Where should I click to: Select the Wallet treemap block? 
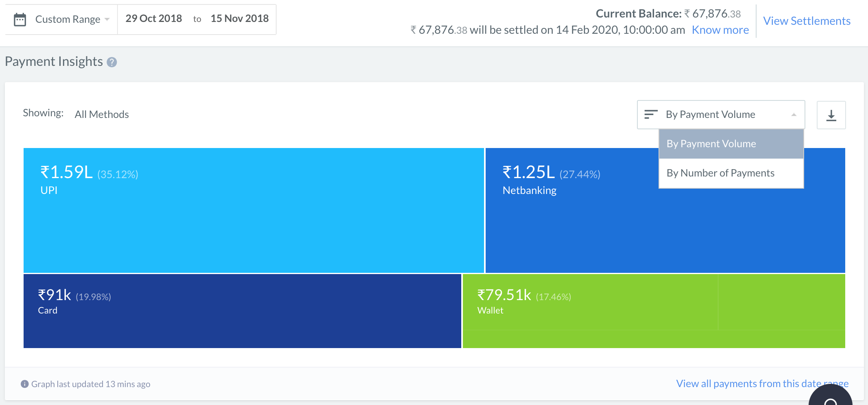pos(654,311)
